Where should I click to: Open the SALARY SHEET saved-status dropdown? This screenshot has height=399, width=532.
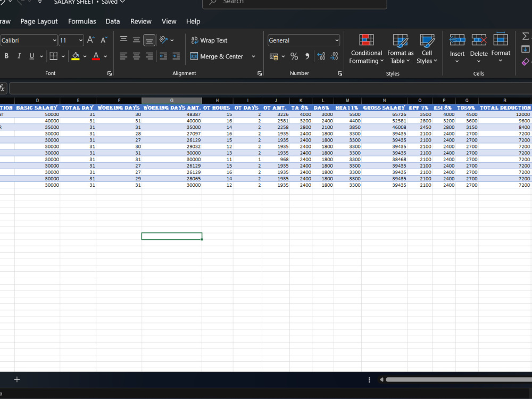122,2
